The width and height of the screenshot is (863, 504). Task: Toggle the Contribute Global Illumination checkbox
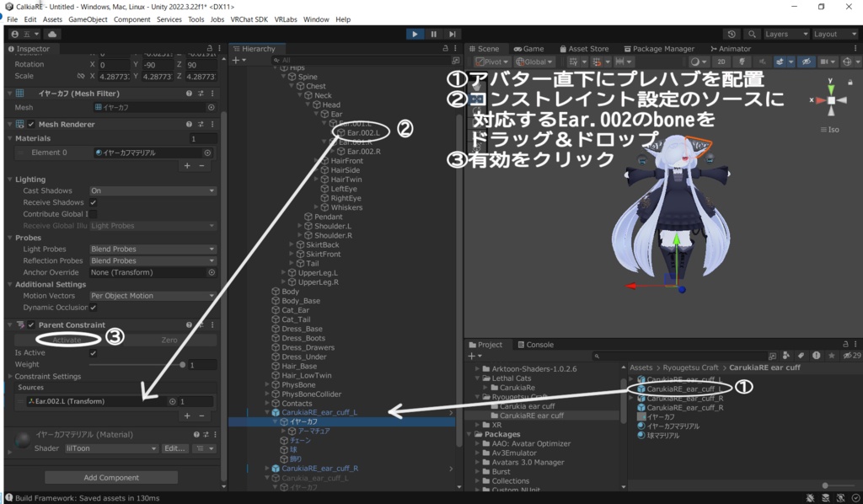tap(93, 214)
